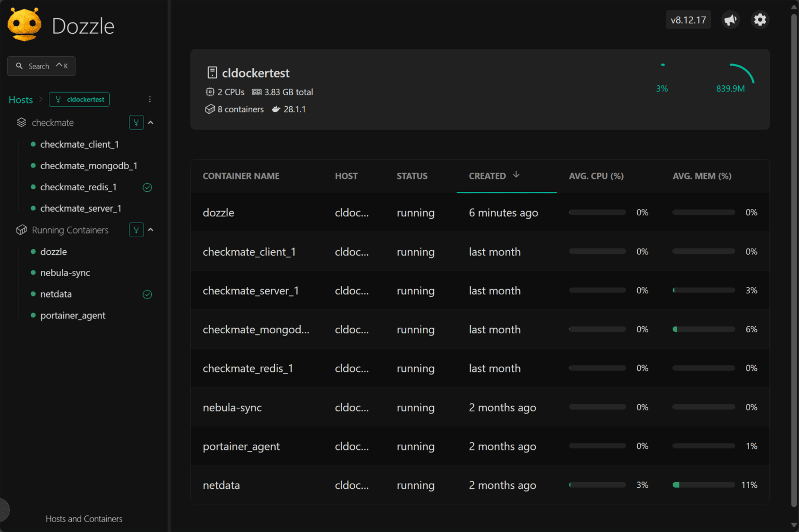Click the Dozzle bee logo
The height and width of the screenshot is (532, 799).
(x=24, y=24)
